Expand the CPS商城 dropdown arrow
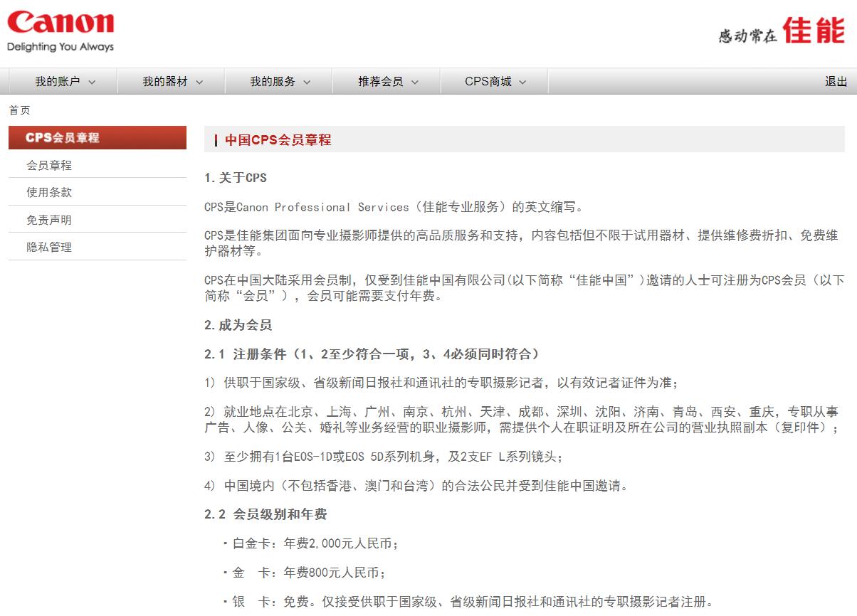The width and height of the screenshot is (857, 616). click(524, 80)
